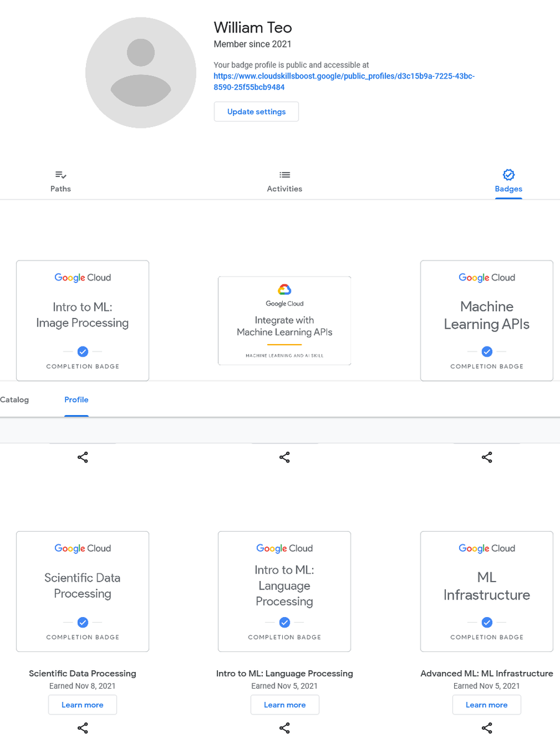Image resolution: width=560 pixels, height=748 pixels.
Task: Share the Intro to ML: Language Processing badge
Action: pyautogui.click(x=285, y=728)
